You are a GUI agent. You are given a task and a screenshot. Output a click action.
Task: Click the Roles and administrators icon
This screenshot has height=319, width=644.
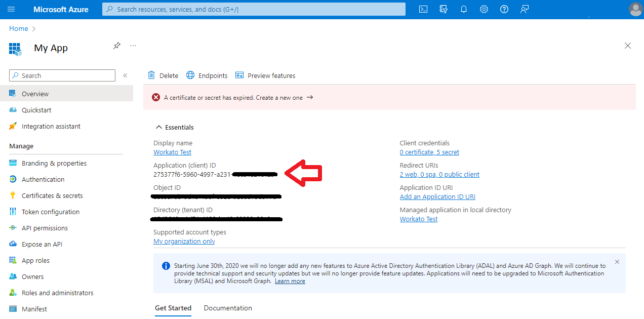tap(13, 293)
